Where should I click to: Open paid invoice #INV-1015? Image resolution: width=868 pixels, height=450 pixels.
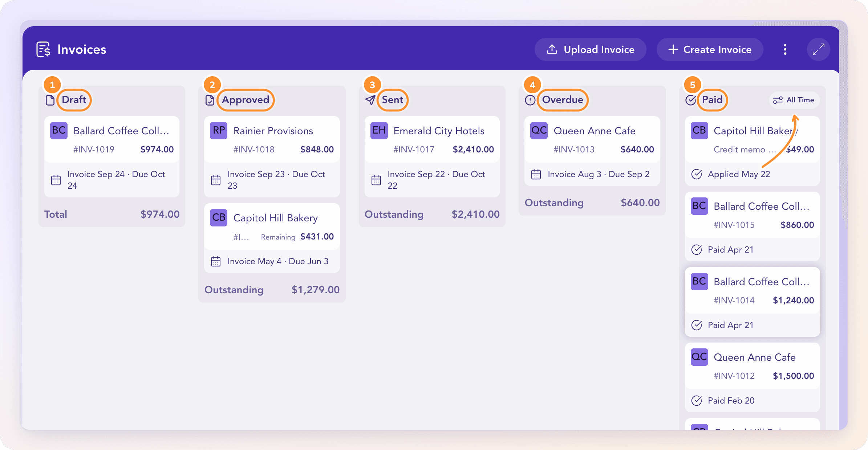[x=753, y=226]
